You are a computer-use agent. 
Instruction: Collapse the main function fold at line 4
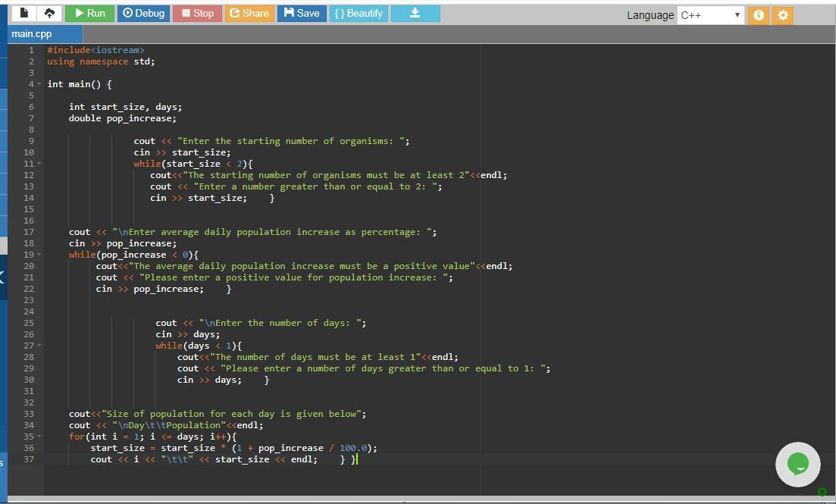tap(39, 84)
